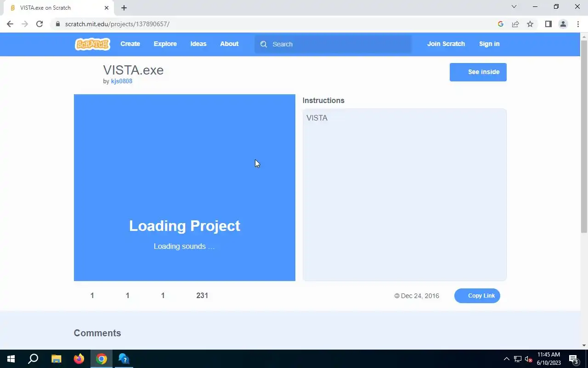This screenshot has height=368, width=588.
Task: Click the Google icon in the address bar
Action: pos(501,24)
